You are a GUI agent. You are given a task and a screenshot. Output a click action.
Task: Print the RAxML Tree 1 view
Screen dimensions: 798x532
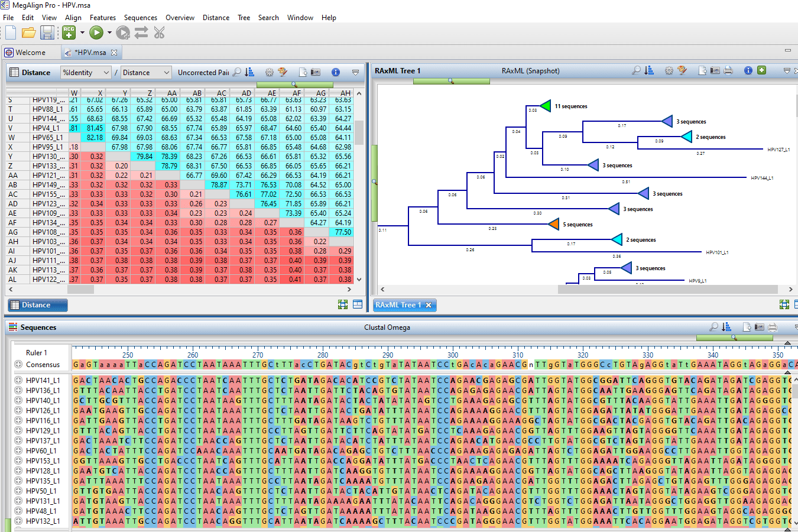(728, 70)
